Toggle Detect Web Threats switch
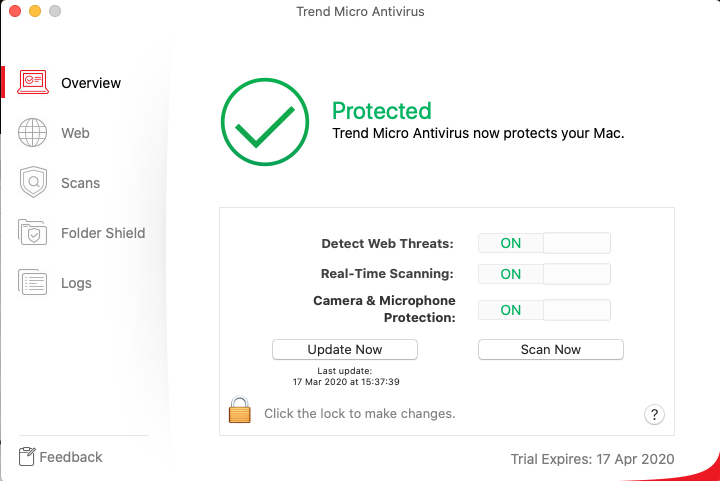 pyautogui.click(x=544, y=243)
